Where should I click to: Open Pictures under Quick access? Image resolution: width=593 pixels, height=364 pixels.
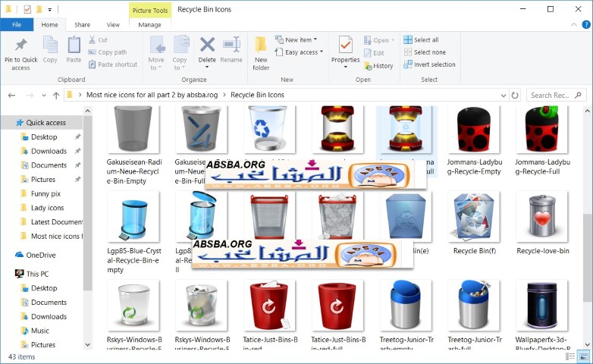click(x=43, y=180)
